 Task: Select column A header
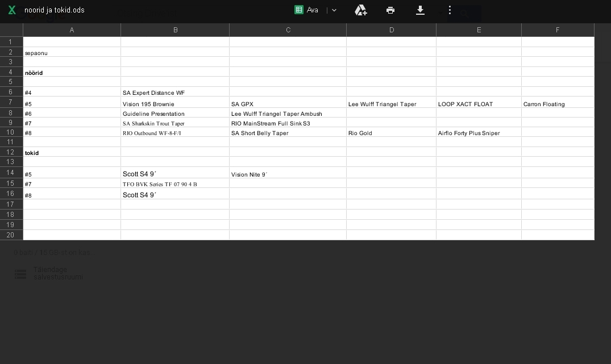pyautogui.click(x=72, y=30)
